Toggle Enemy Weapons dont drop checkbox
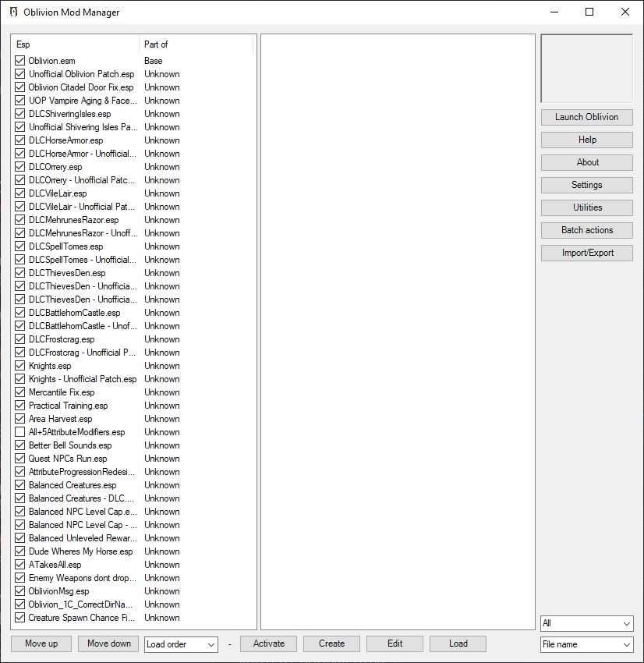The width and height of the screenshot is (644, 663). click(x=19, y=578)
